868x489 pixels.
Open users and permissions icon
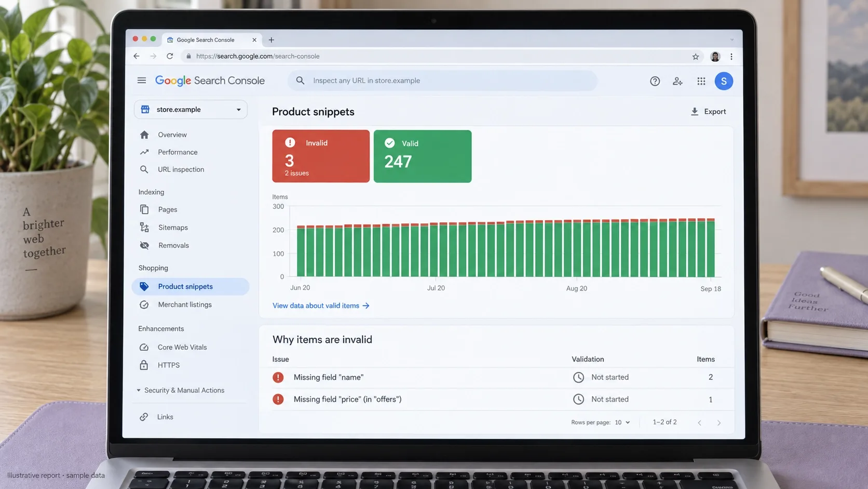[677, 81]
